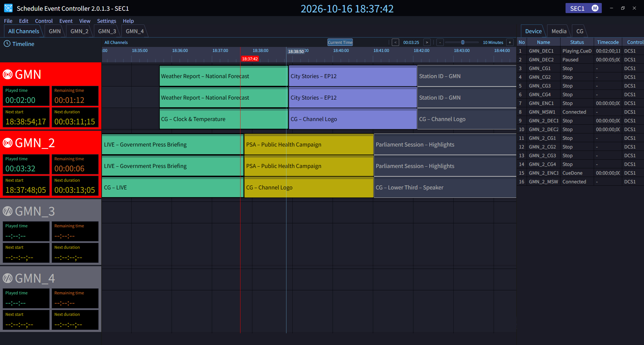Zoom in timeline with plus button
This screenshot has width=644, height=345.
pos(510,42)
